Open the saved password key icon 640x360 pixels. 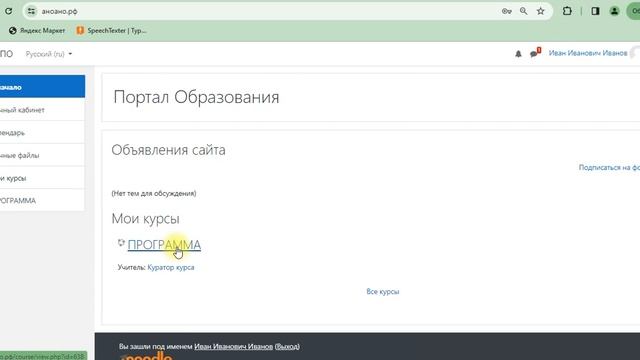click(507, 11)
